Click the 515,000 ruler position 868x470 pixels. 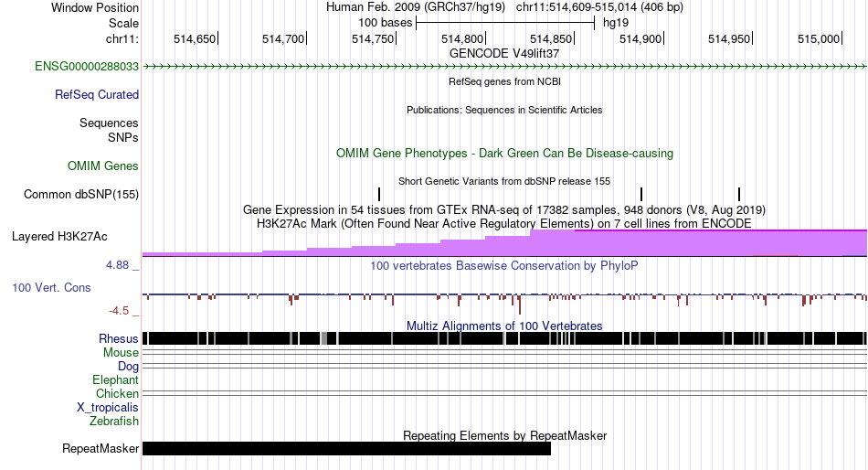coord(820,38)
